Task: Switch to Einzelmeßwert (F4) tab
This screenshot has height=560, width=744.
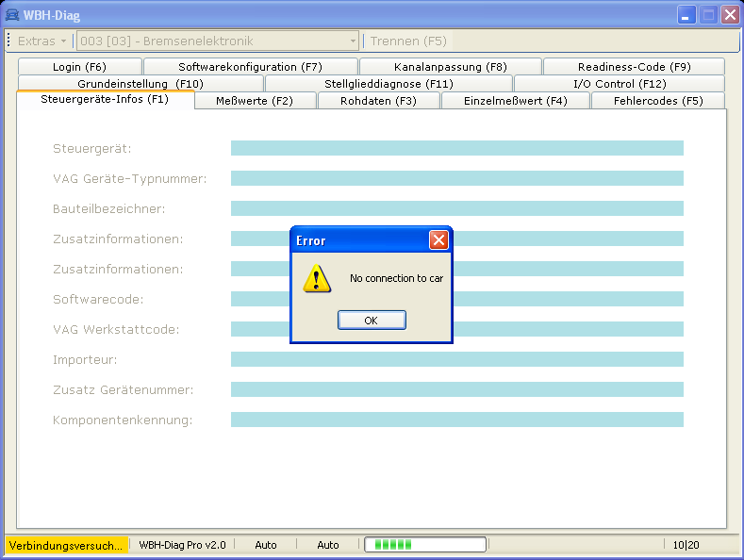Action: point(515,101)
